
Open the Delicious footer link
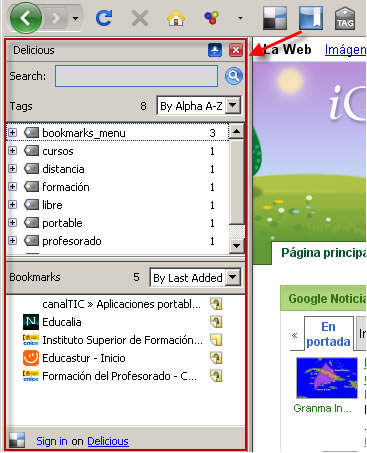[x=108, y=441]
